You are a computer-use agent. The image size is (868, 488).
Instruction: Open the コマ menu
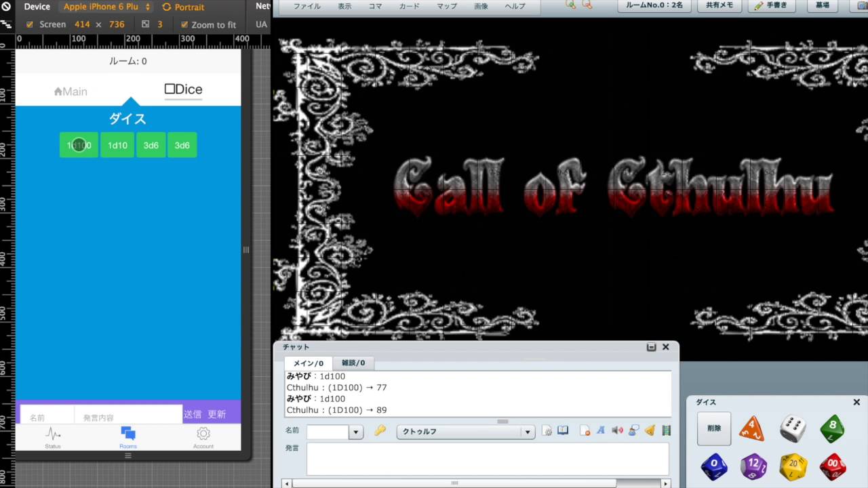(x=375, y=6)
